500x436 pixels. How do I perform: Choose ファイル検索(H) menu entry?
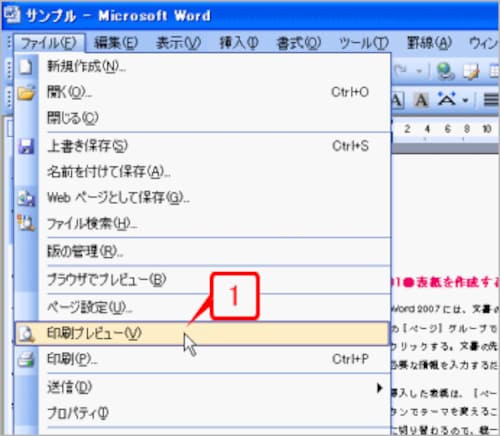[202, 223]
